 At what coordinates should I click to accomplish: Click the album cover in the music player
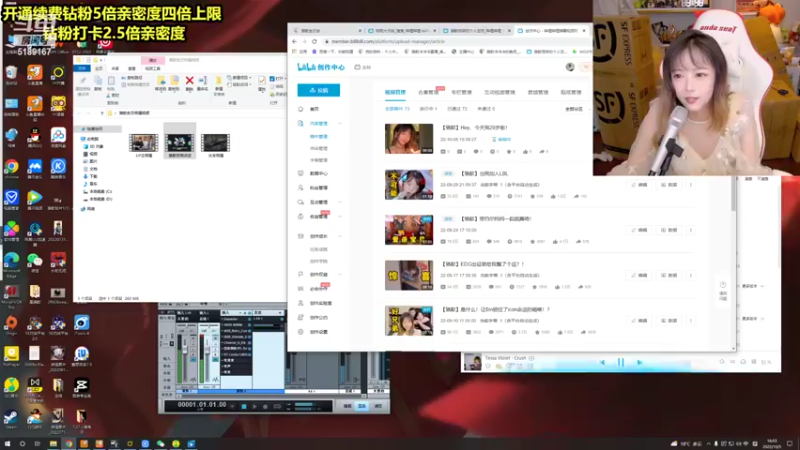[x=472, y=362]
